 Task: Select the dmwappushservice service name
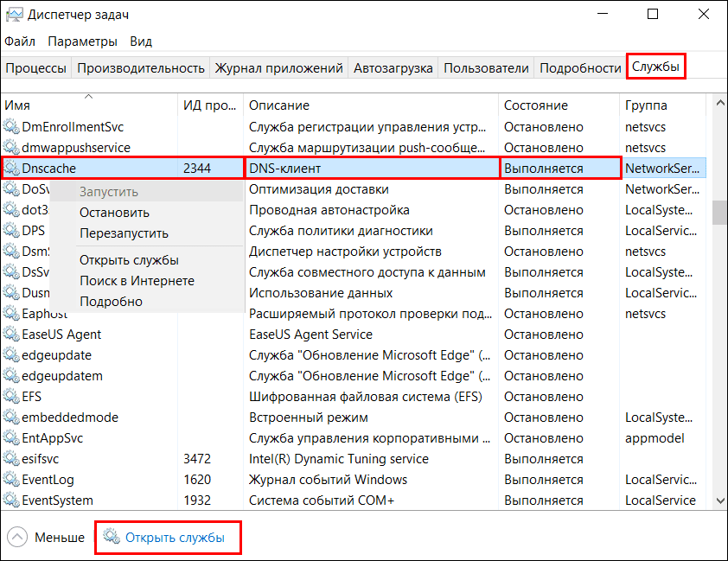tap(76, 148)
